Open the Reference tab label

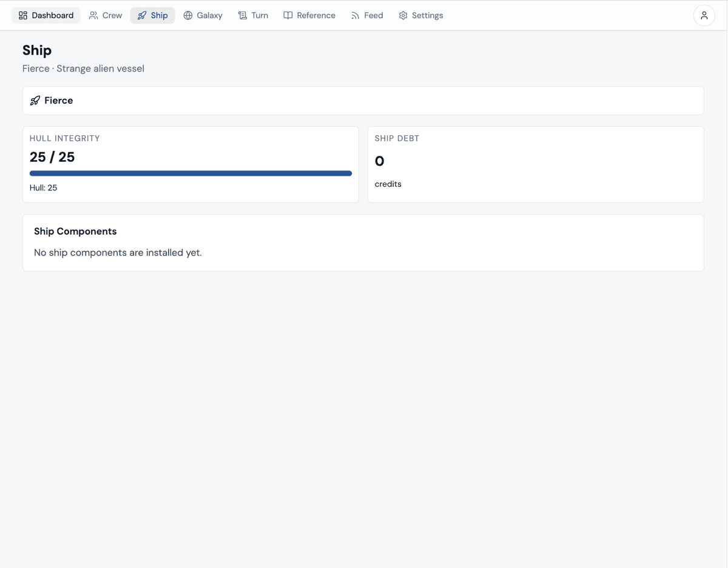point(316,15)
